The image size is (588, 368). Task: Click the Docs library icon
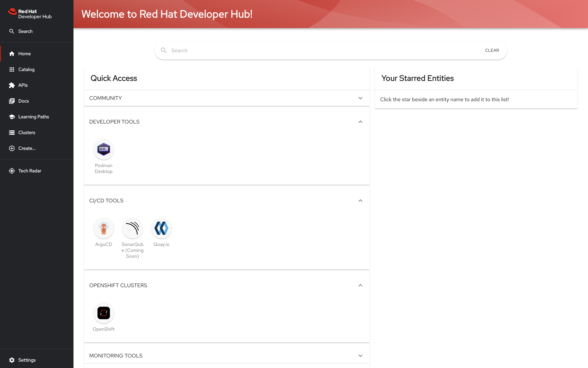pos(12,101)
